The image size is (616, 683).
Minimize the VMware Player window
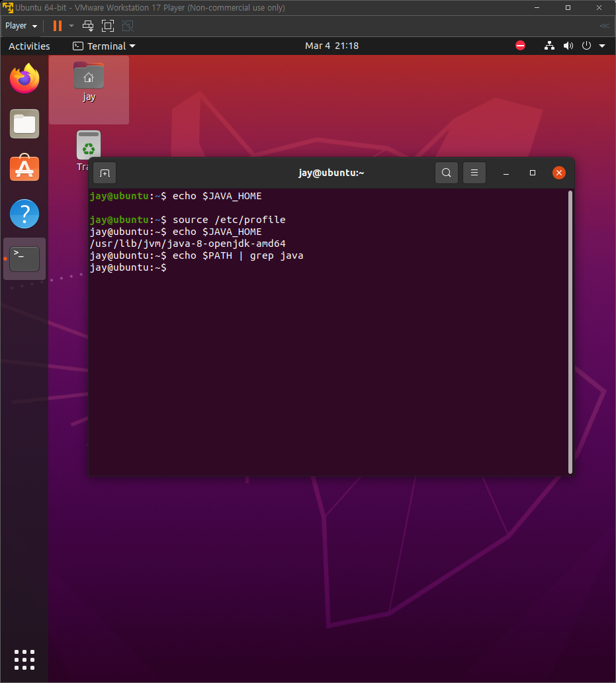point(537,8)
